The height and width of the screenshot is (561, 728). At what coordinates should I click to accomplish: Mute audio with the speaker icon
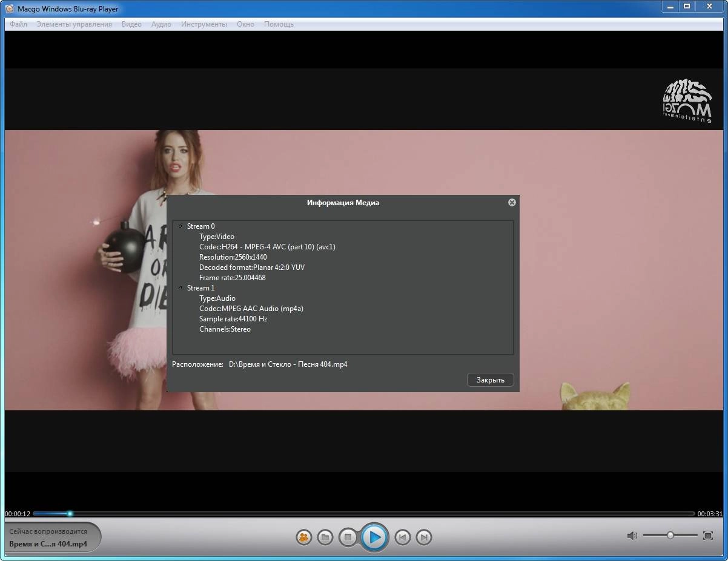point(632,536)
